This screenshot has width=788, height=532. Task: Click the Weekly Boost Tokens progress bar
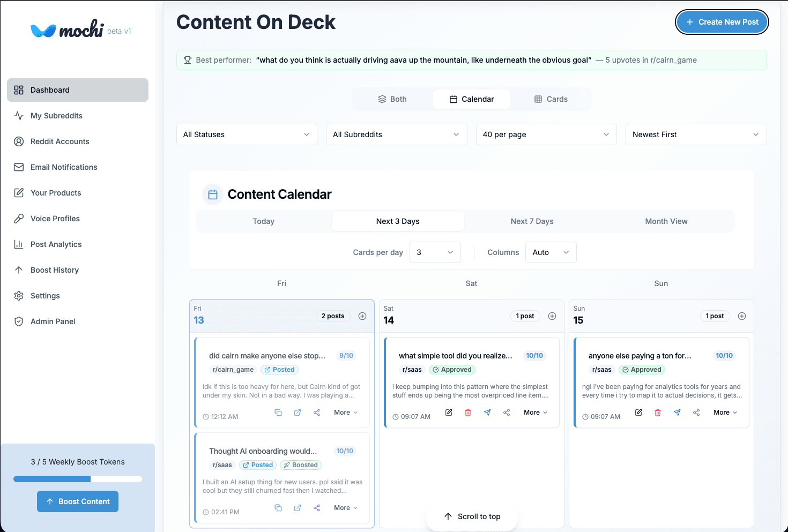[78, 478]
